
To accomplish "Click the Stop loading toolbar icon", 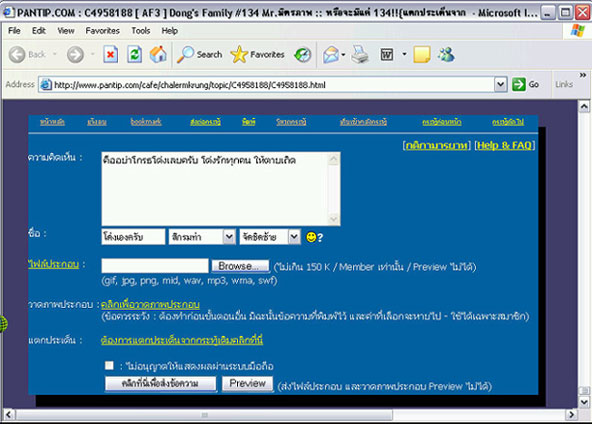I will (x=110, y=55).
